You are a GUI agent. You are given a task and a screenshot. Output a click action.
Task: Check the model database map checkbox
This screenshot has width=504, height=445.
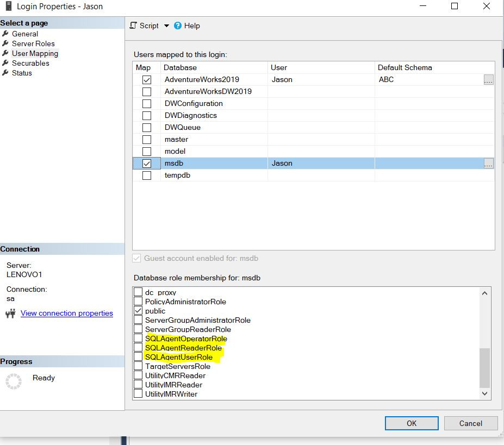tap(147, 152)
